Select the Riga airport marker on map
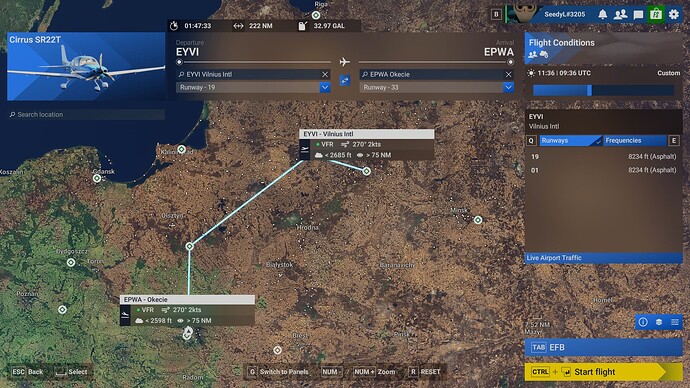The height and width of the screenshot is (388, 690). pyautogui.click(x=316, y=15)
